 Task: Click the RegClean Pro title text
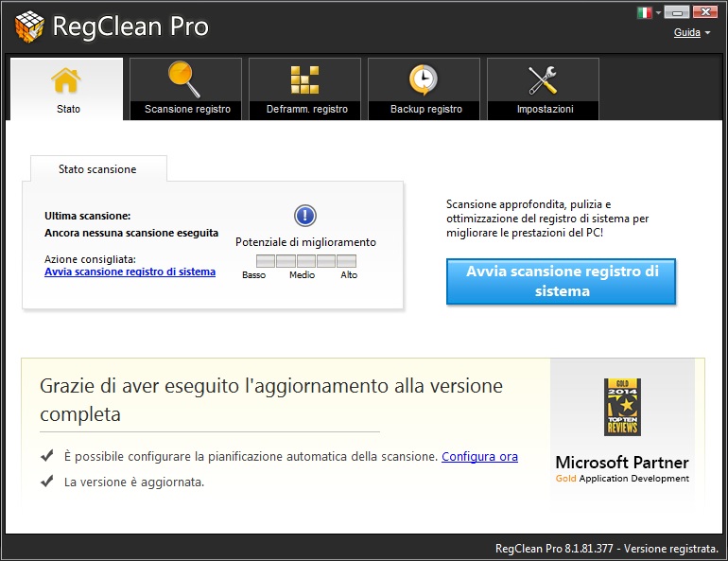130,26
